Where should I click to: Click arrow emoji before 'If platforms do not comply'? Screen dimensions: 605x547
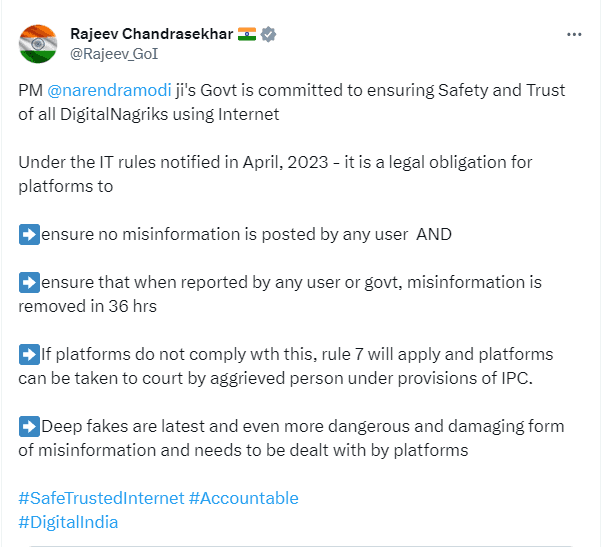pyautogui.click(x=29, y=355)
